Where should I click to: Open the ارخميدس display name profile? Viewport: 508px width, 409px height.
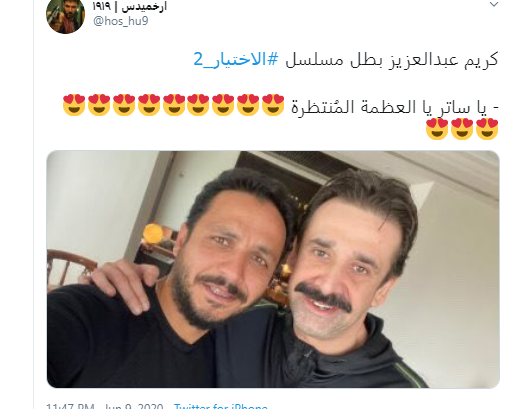[x=129, y=6]
